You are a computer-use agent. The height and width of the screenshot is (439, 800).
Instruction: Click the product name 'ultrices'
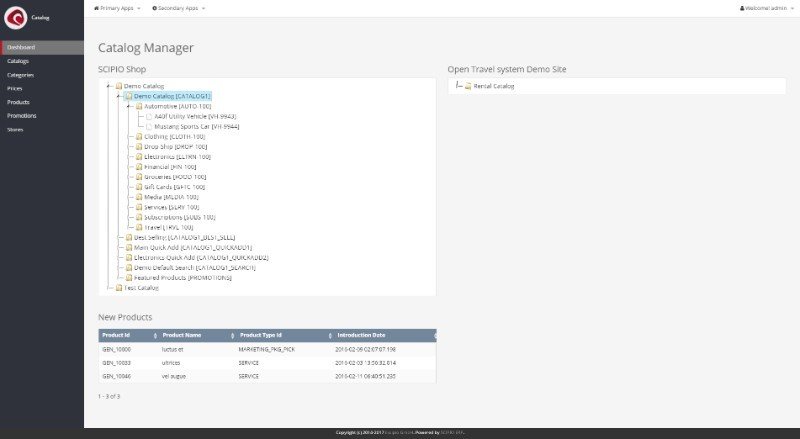click(x=171, y=363)
